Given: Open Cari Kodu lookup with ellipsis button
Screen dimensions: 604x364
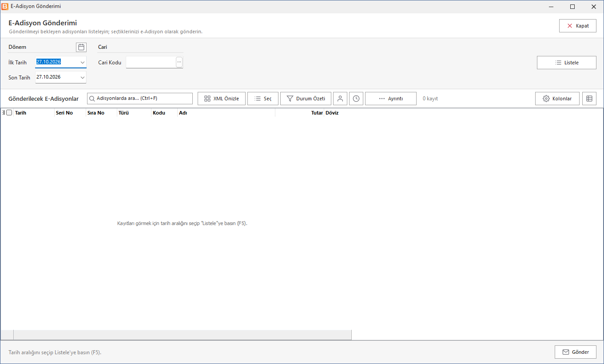Looking at the screenshot, I should click(x=179, y=62).
